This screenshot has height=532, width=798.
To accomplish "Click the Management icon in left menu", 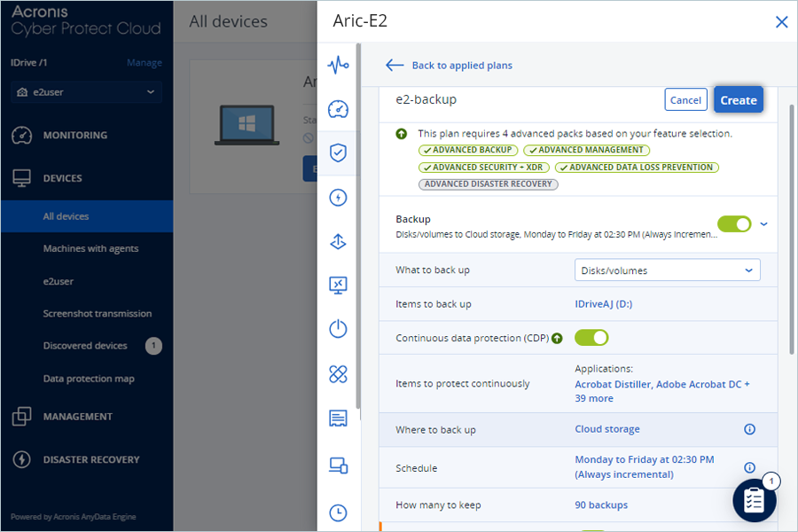I will click(x=21, y=416).
